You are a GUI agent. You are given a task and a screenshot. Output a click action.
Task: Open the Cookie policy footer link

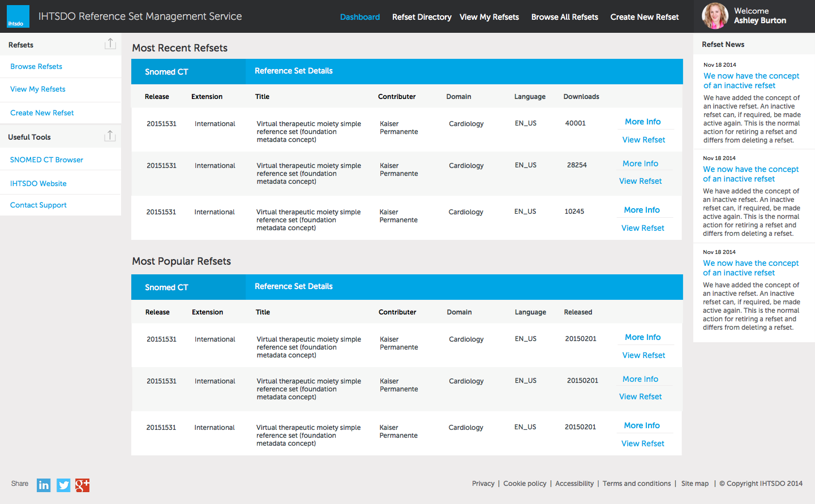point(525,484)
